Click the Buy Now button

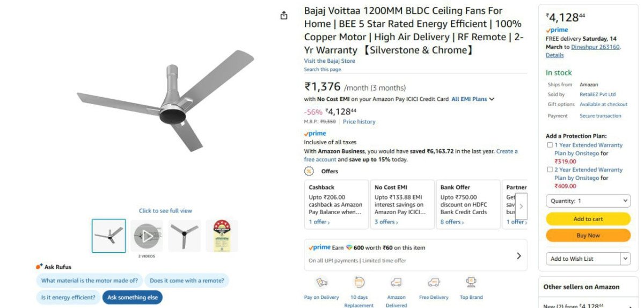588,236
